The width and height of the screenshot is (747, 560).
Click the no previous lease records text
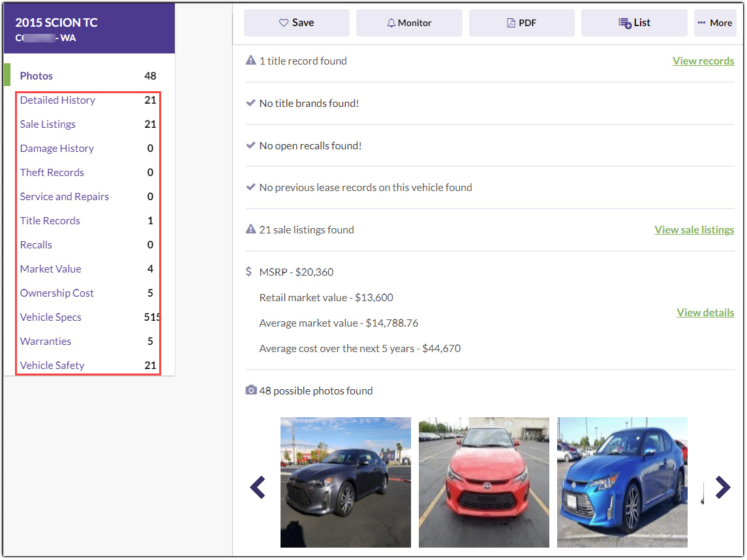[x=365, y=188]
